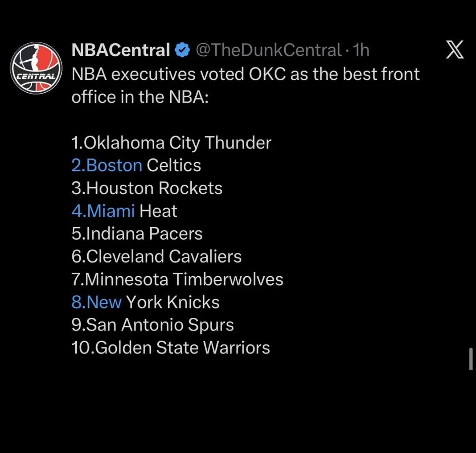Open the NBACentral display name
This screenshot has width=476, height=453.
coord(121,50)
